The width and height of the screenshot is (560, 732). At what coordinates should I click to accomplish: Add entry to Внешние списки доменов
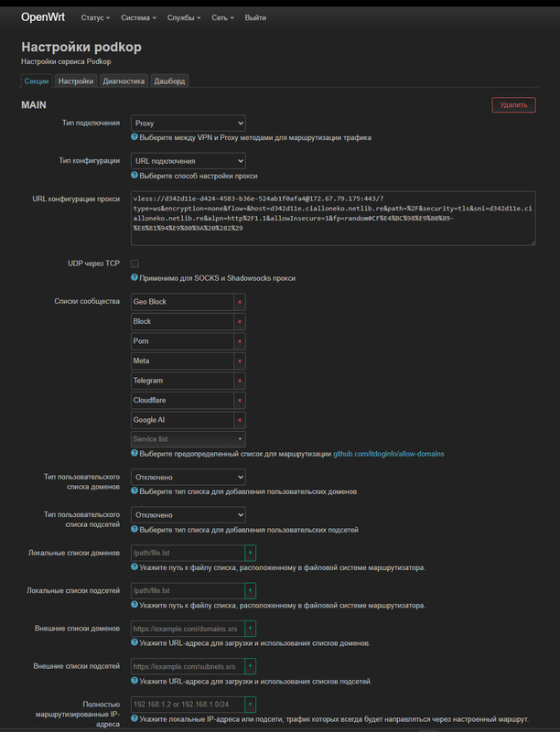(250, 629)
